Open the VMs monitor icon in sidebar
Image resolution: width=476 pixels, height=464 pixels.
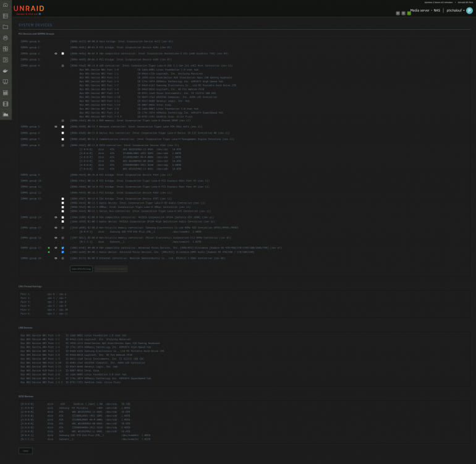tap(6, 82)
